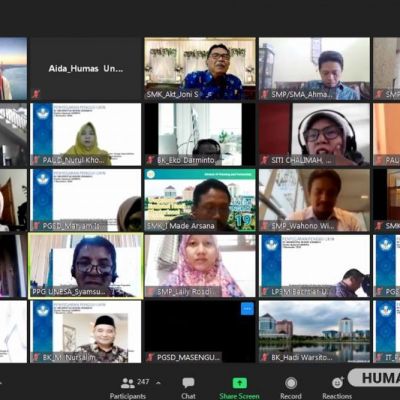This screenshot has height=400, width=400.
Task: Select BK_M. Nursalim video tile
Action: 86,332
